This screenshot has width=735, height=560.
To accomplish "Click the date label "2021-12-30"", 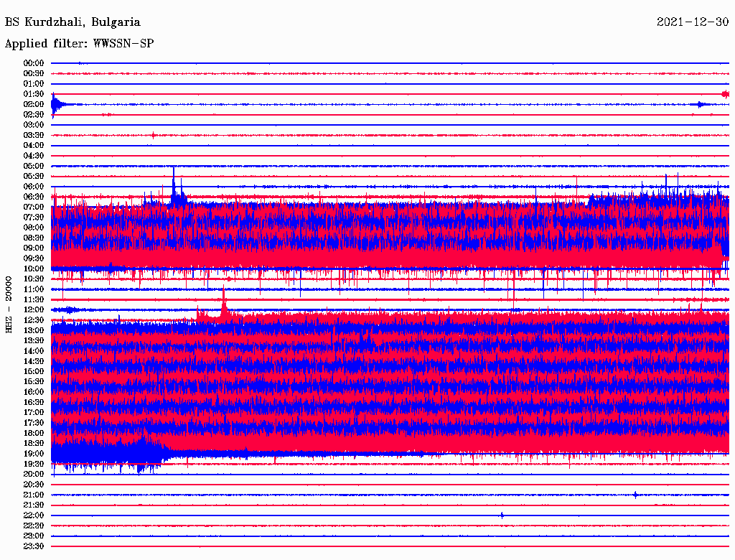I will point(693,22).
